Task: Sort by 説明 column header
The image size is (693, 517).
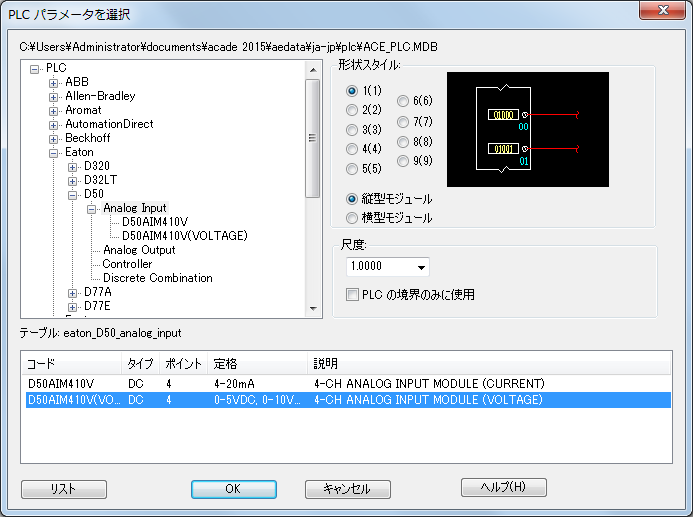Action: tap(489, 364)
